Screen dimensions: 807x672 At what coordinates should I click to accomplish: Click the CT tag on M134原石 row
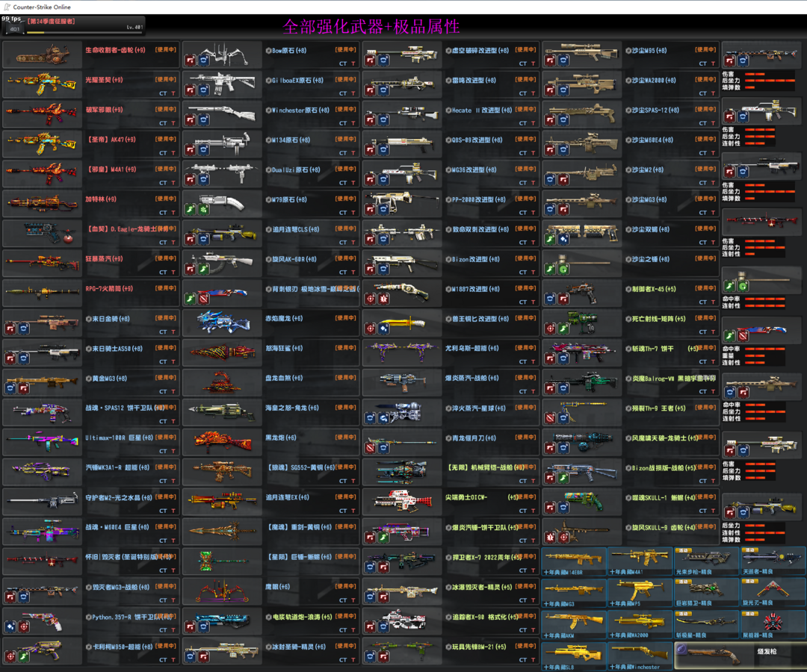coord(343,153)
